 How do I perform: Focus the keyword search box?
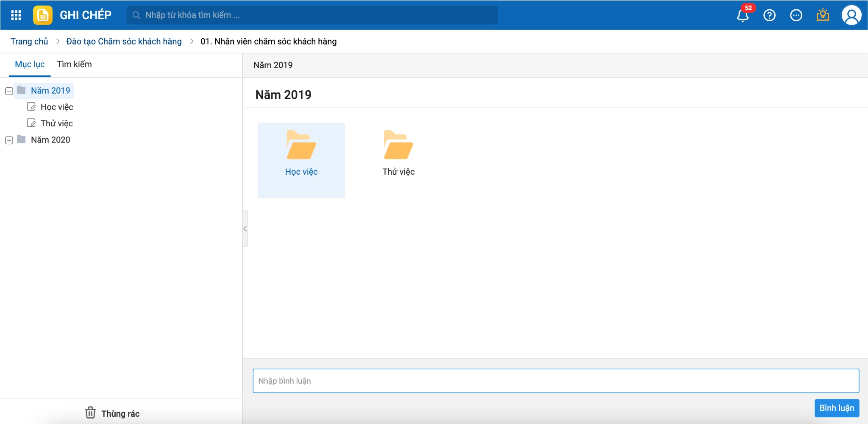[312, 15]
